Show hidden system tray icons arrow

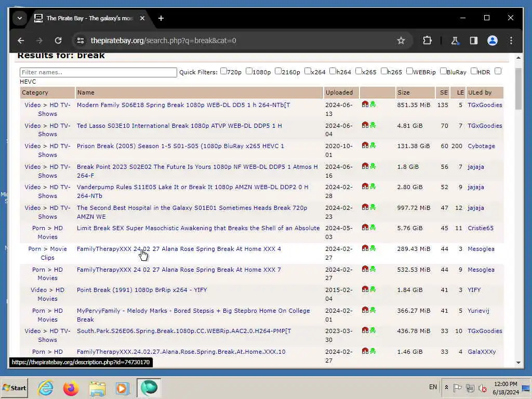pos(446,388)
